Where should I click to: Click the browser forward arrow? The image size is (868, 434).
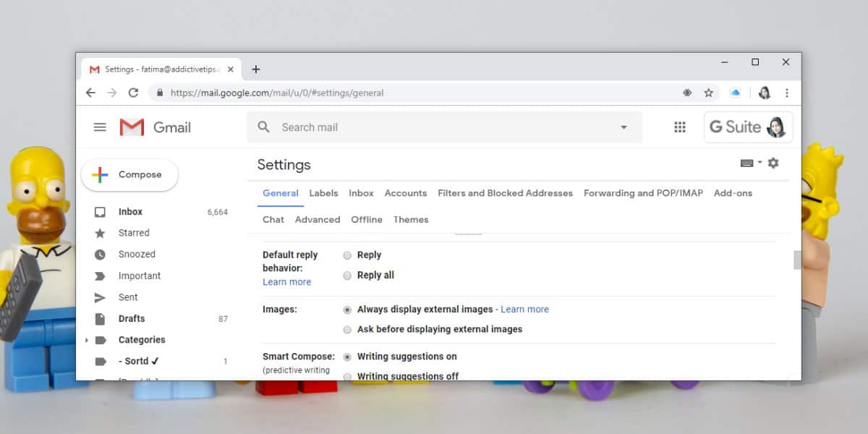111,93
